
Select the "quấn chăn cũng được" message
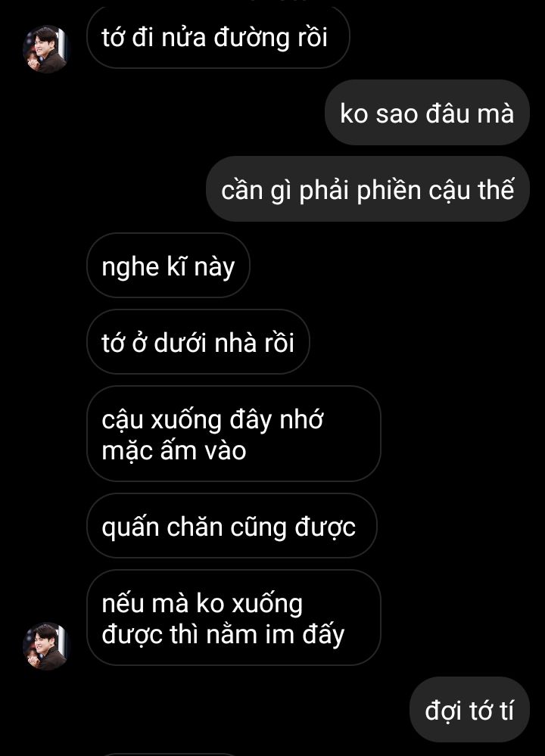click(x=232, y=525)
